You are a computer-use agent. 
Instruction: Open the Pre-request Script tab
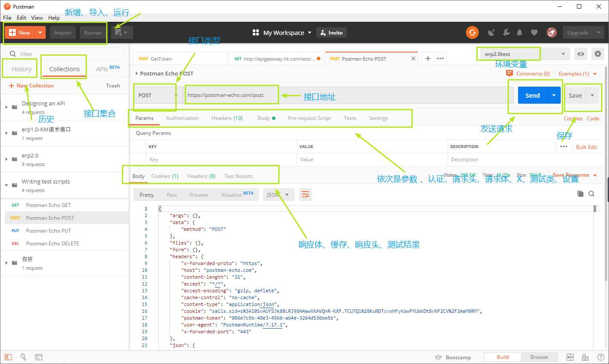[x=309, y=118]
